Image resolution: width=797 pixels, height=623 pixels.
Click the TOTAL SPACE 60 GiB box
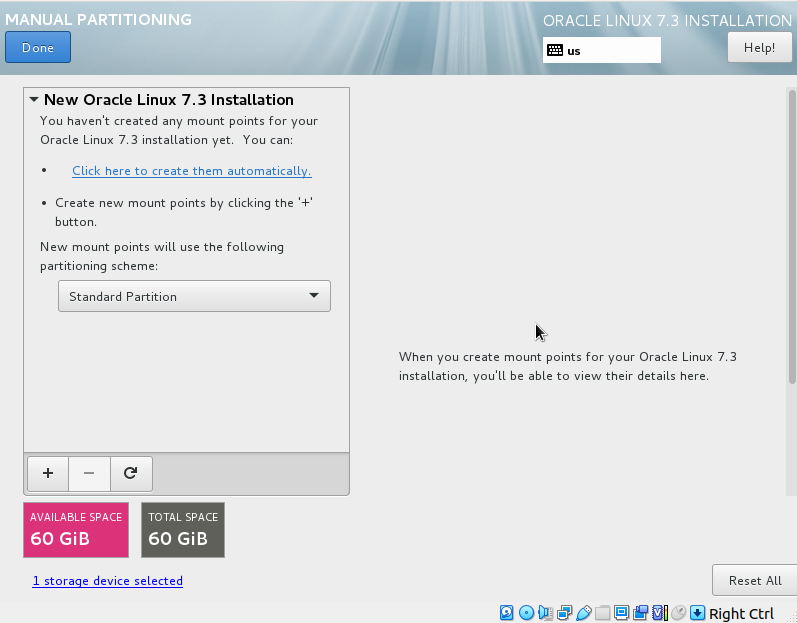(x=182, y=530)
